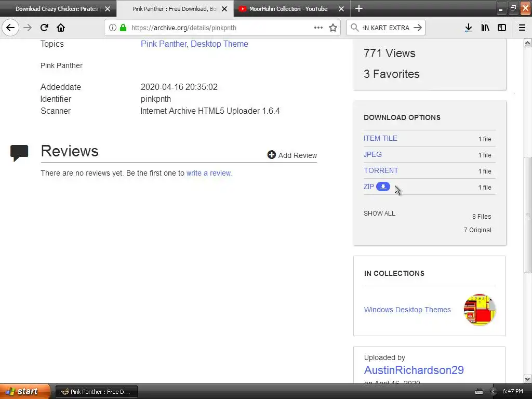Bookmark this page with the star
Image resolution: width=532 pixels, height=399 pixels.
(x=333, y=28)
